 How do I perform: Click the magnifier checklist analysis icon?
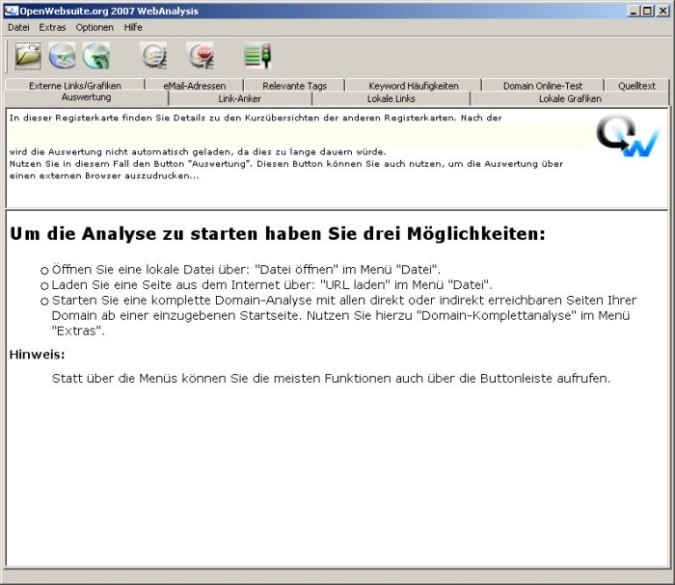[154, 56]
